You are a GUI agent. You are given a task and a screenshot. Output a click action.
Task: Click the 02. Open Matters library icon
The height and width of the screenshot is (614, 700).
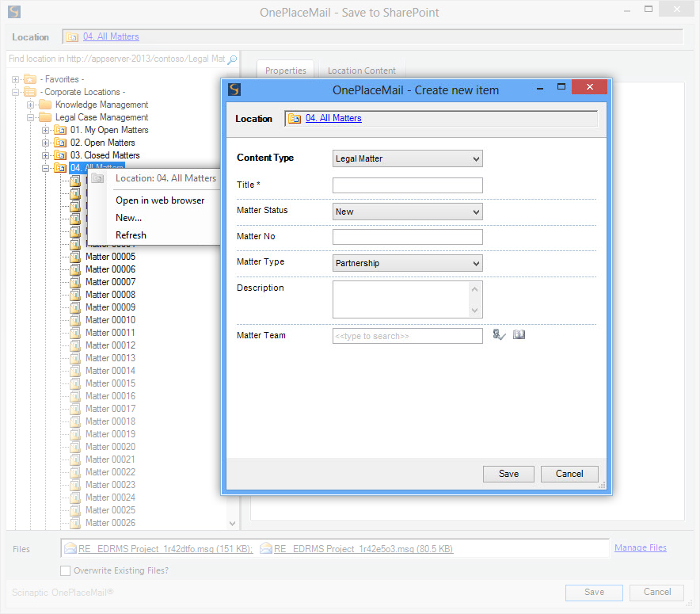tap(60, 143)
